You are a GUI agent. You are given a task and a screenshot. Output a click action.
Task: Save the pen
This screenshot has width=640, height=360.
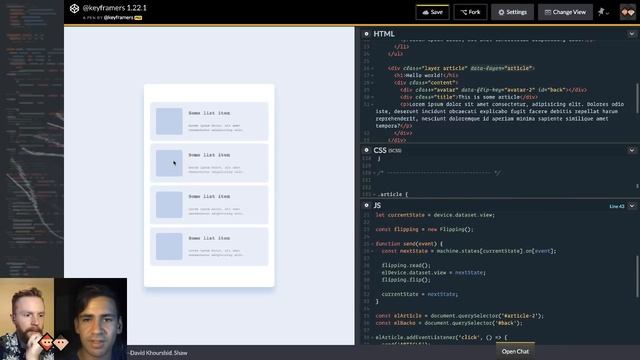[x=432, y=12]
